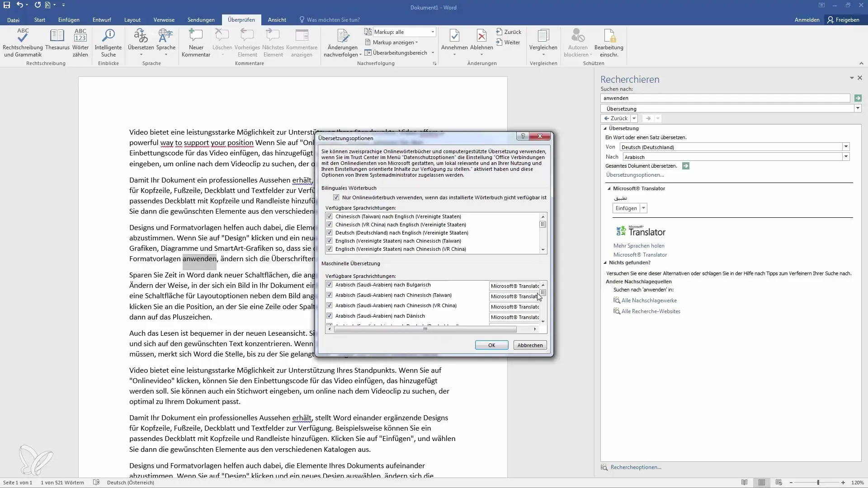Click the Redo icon in the quick access toolbar

[38, 5]
